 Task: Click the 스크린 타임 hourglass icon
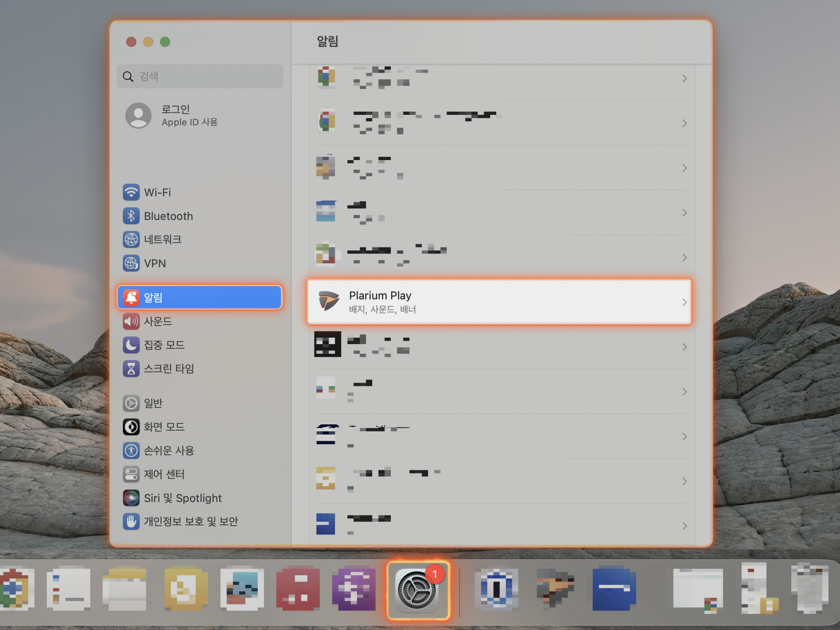click(x=131, y=369)
